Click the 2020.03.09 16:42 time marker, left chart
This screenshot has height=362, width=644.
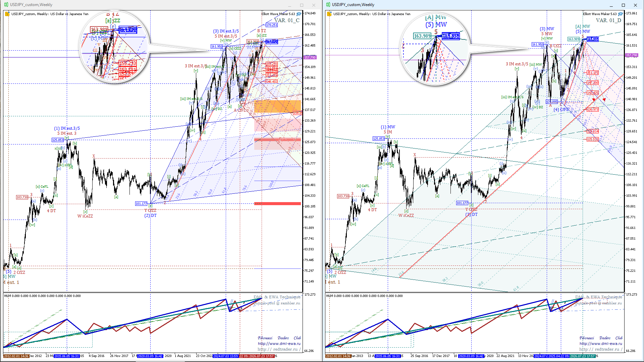pos(150,356)
